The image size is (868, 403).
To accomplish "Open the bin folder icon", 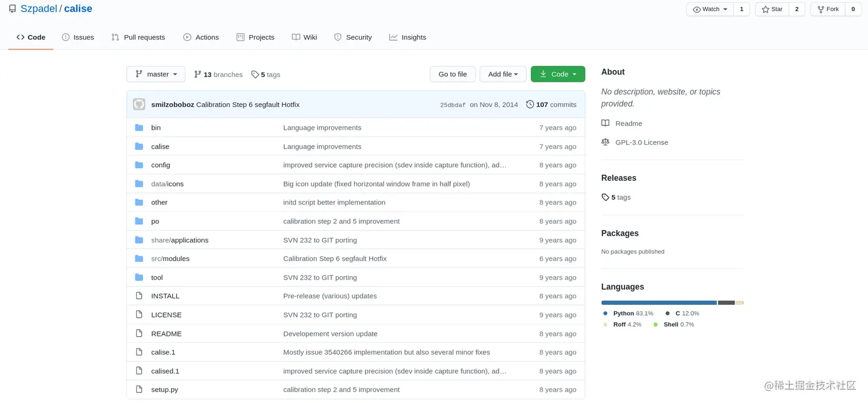I will coord(139,127).
